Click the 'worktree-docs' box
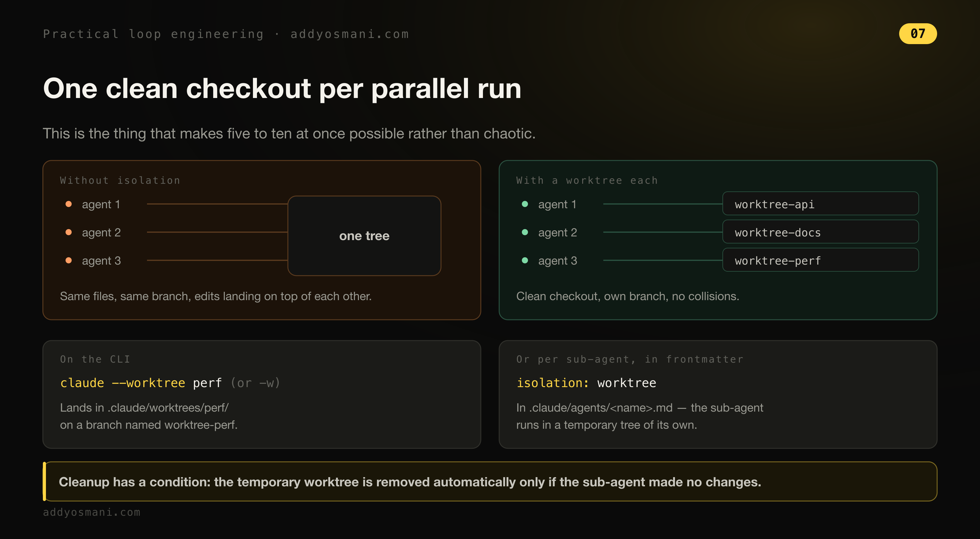The image size is (980, 539). (x=821, y=232)
